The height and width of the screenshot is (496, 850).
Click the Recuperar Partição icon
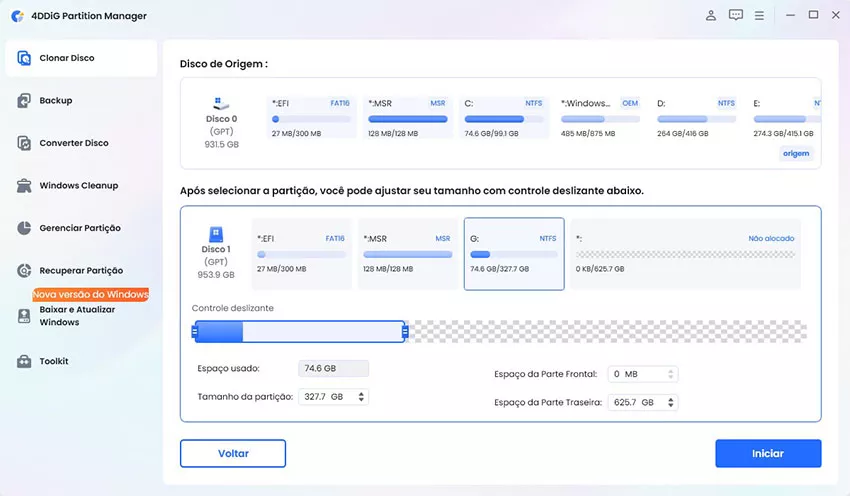pyautogui.click(x=24, y=270)
